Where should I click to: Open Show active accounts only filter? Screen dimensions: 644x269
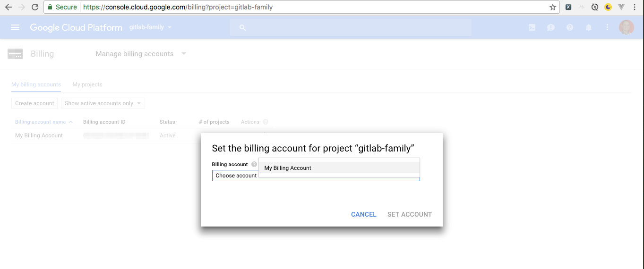pos(103,103)
